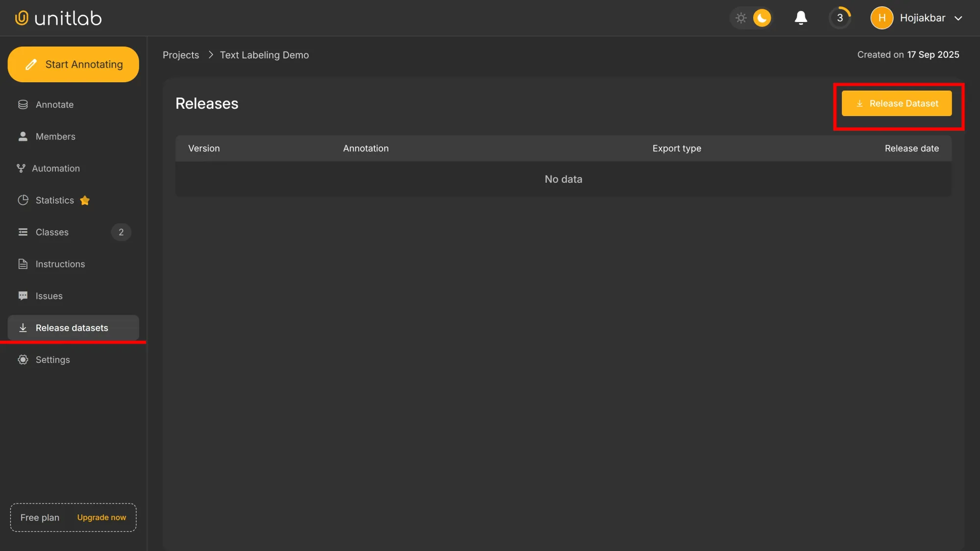View the Issues section

49,295
